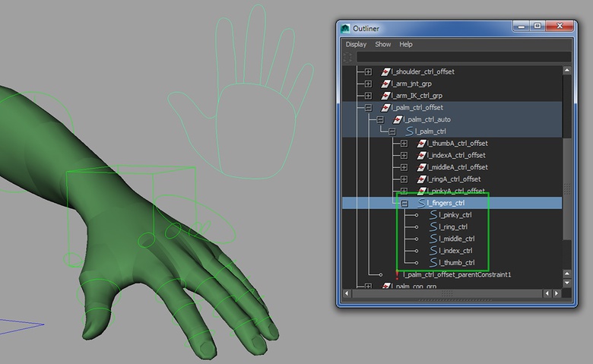This screenshot has width=593, height=364.
Task: Click the l_middleA_ctrl_offset transform icon
Action: [x=421, y=167]
